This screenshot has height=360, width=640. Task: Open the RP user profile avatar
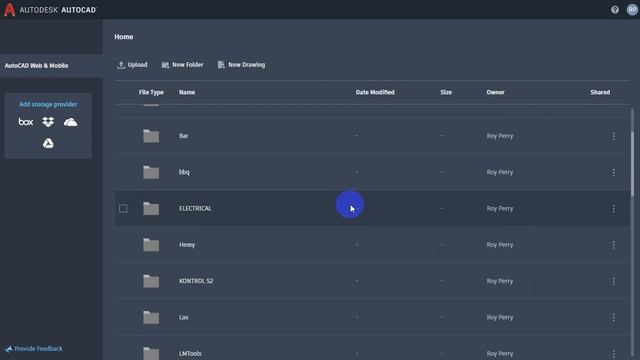632,10
